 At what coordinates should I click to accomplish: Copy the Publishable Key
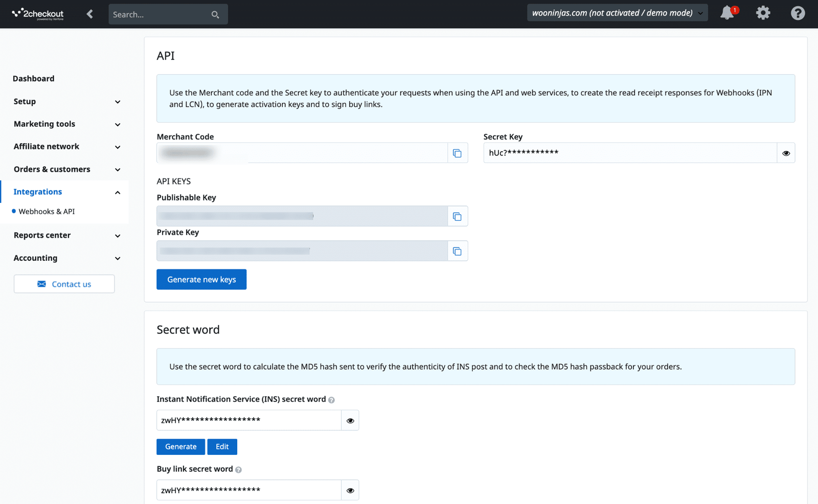458,216
